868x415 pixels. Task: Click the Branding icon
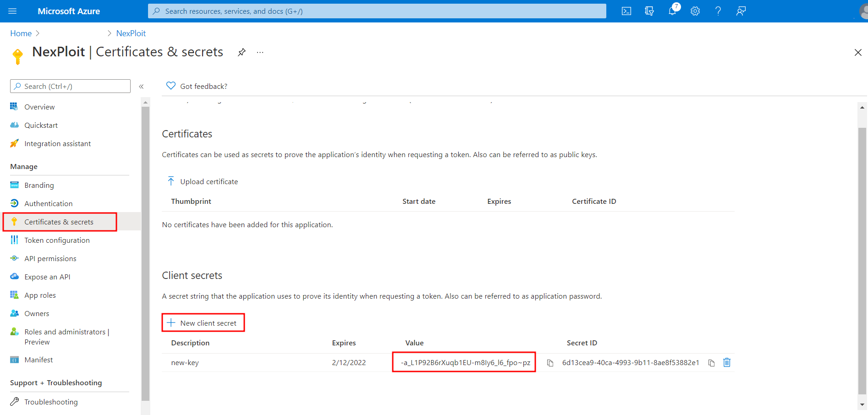pos(14,185)
